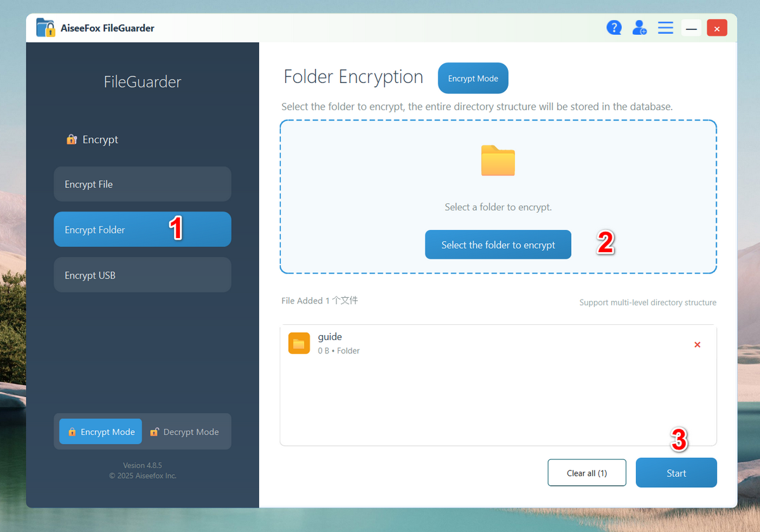Click the AiseeFox FileGuarder logo icon

[x=44, y=27]
